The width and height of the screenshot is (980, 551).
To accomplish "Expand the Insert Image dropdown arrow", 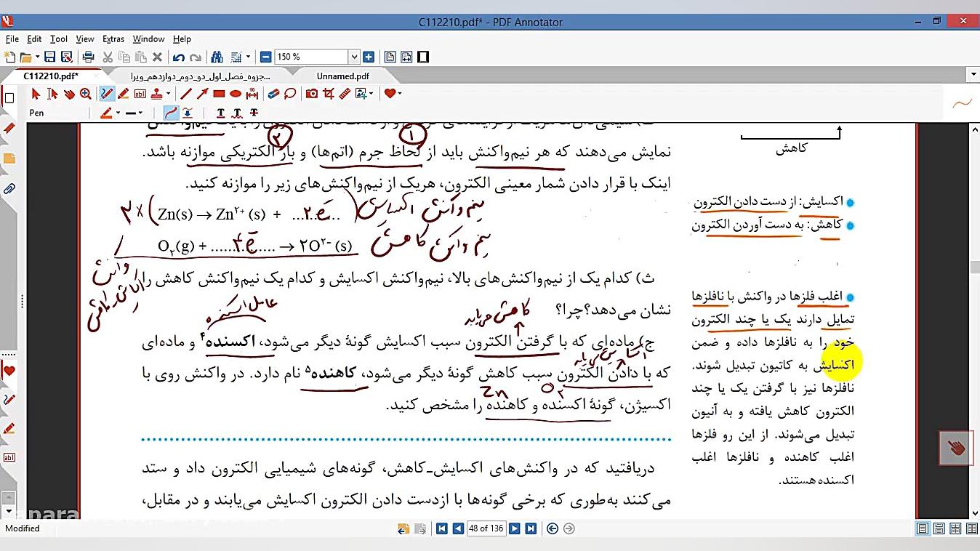I will point(371,94).
